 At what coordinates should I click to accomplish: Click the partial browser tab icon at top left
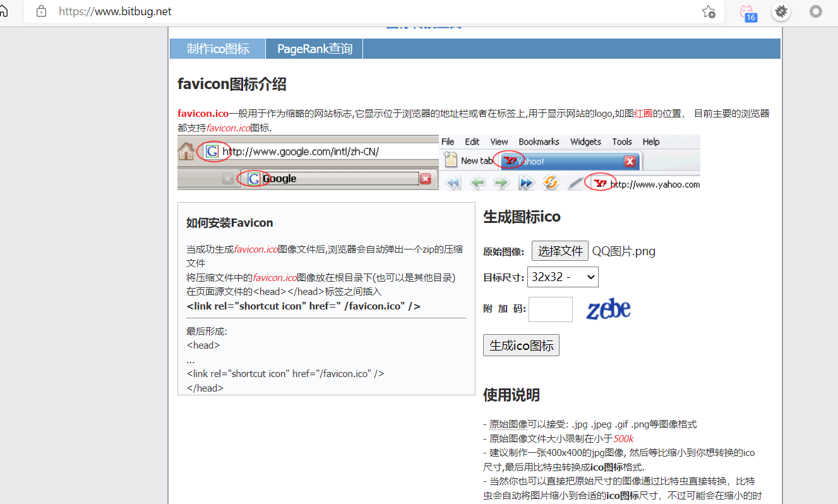3,11
